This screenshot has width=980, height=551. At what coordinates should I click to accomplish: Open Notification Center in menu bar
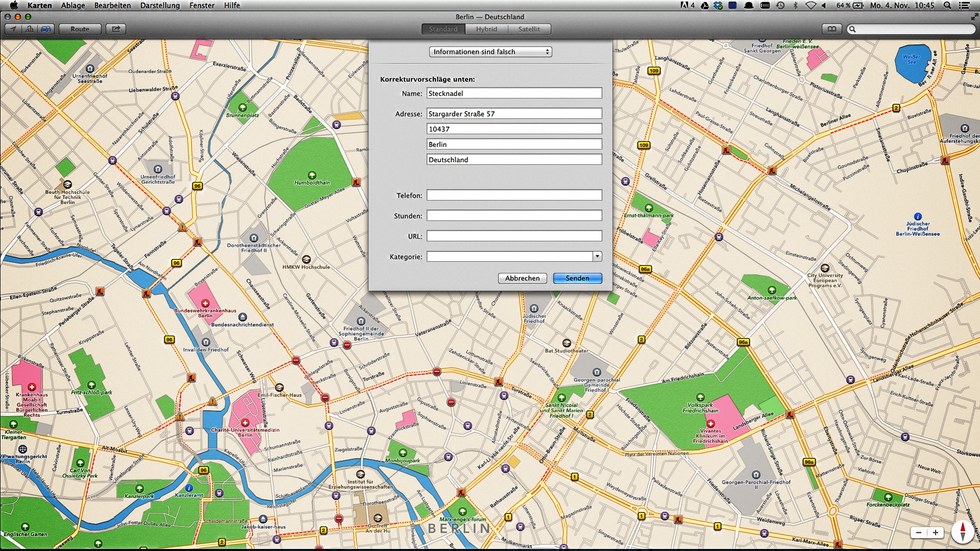[964, 6]
